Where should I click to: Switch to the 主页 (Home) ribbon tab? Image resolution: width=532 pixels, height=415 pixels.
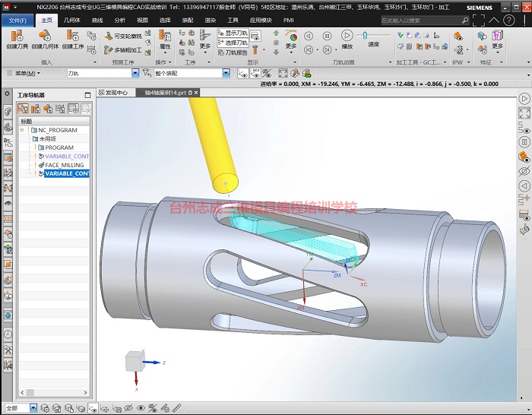pos(47,20)
